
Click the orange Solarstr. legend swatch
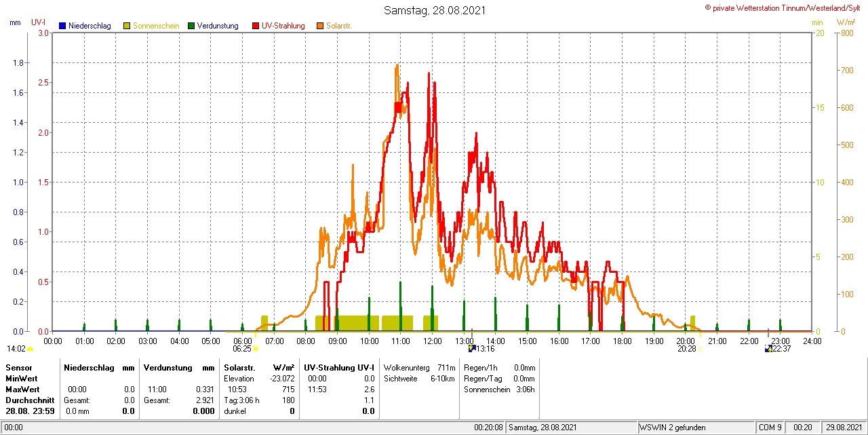[319, 26]
